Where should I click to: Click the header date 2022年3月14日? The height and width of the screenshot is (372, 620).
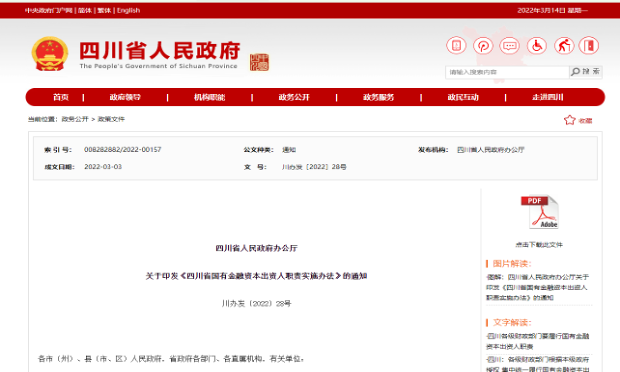coord(541,10)
